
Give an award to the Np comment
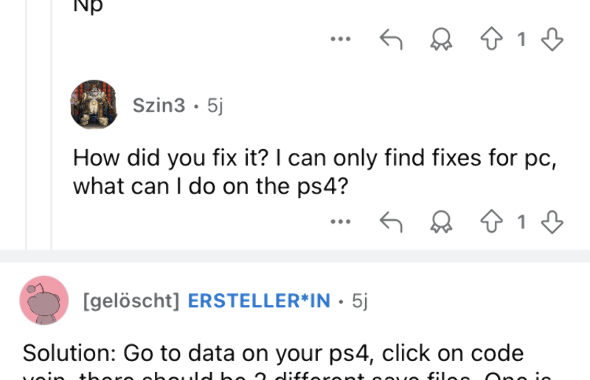[x=441, y=39]
